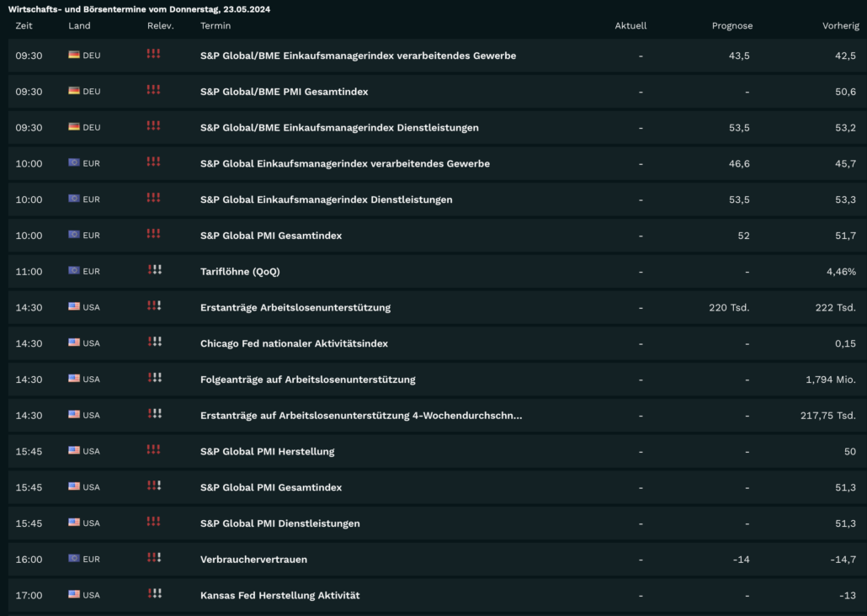The image size is (867, 616).
Task: Click the USA flag in the Kansas Fed row
Action: (74, 594)
